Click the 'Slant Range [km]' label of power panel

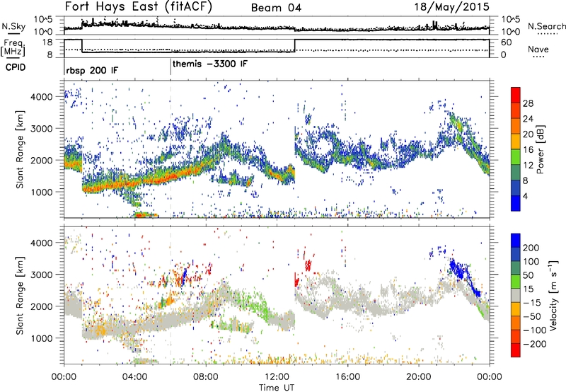pyautogui.click(x=20, y=150)
